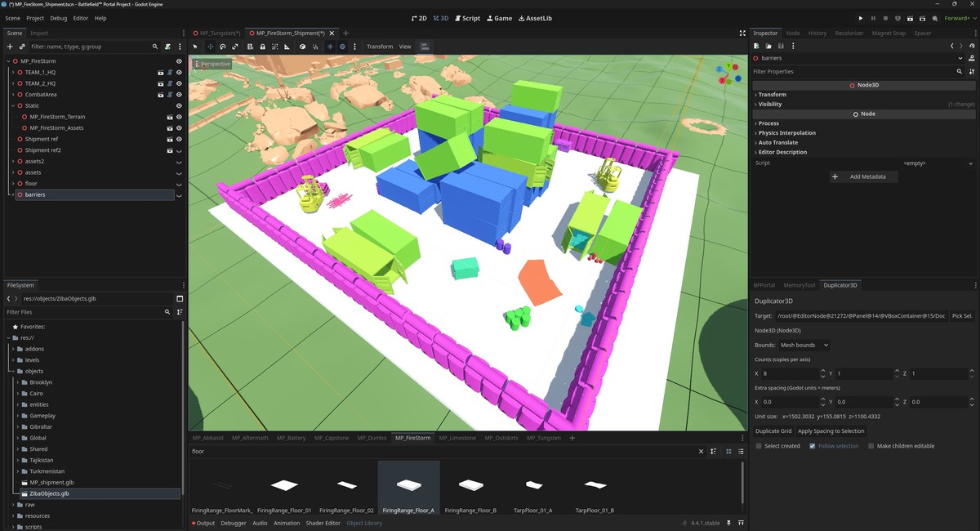
Task: Switch to the MP_Limestone library tab
Action: 457,438
